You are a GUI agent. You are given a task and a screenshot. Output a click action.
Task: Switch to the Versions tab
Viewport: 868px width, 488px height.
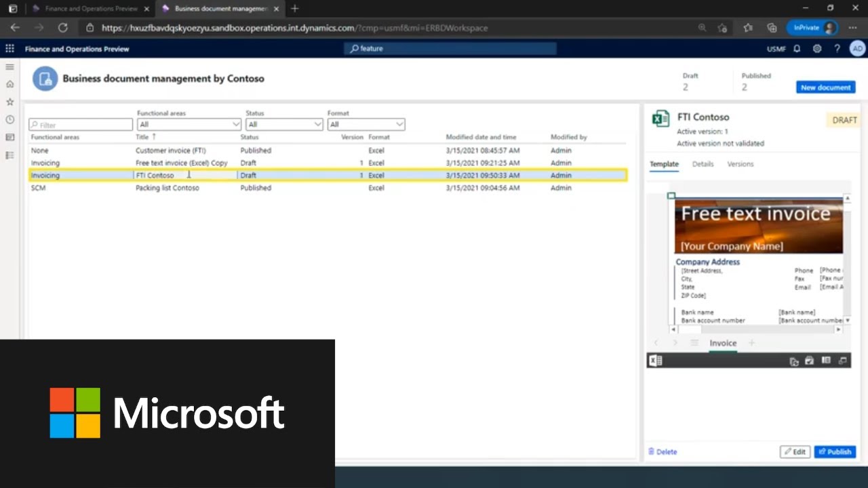pyautogui.click(x=740, y=164)
